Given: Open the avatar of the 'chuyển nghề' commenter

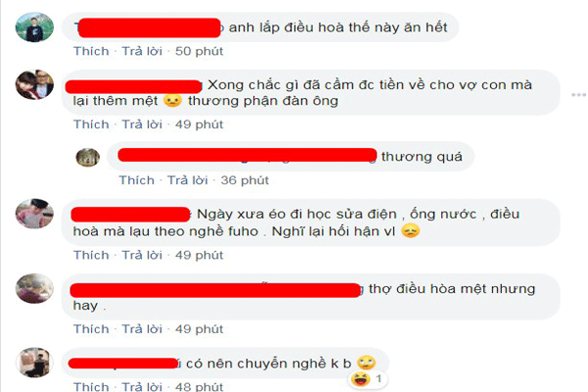Looking at the screenshot, I should pos(34,362).
